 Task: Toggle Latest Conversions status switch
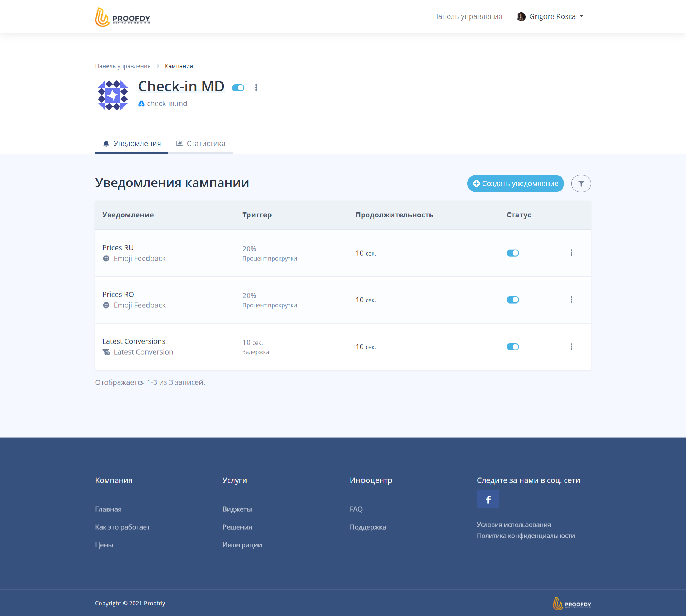(513, 347)
